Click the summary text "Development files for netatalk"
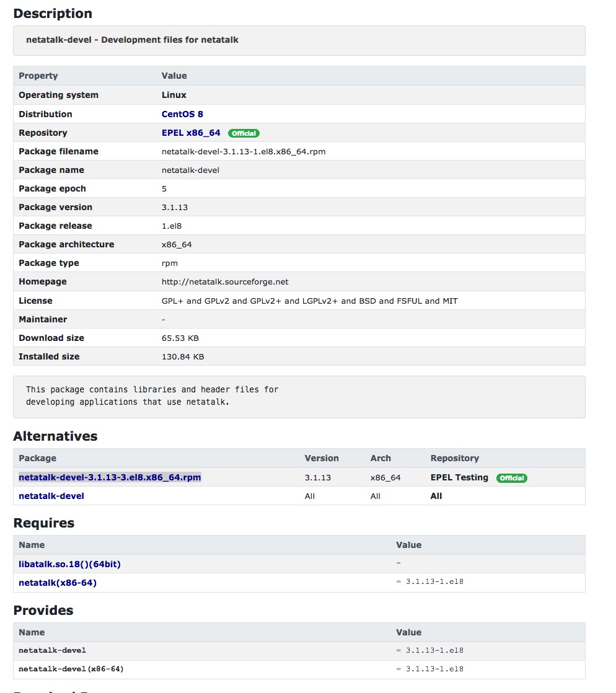This screenshot has height=693, width=616. tap(169, 40)
